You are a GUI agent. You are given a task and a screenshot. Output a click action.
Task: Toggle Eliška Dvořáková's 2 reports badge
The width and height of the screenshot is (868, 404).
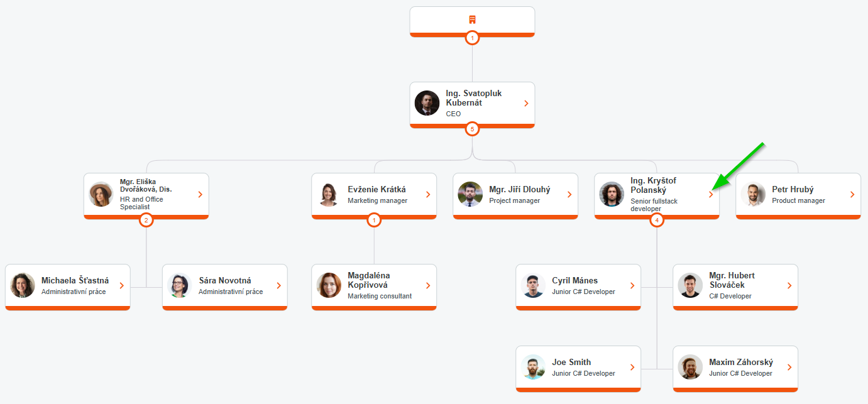click(x=146, y=221)
